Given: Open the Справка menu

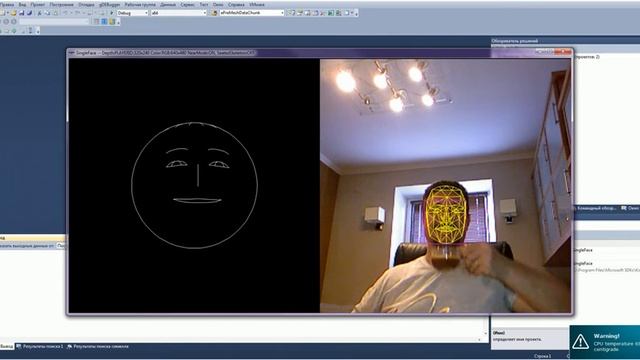Looking at the screenshot, I should (236, 4).
